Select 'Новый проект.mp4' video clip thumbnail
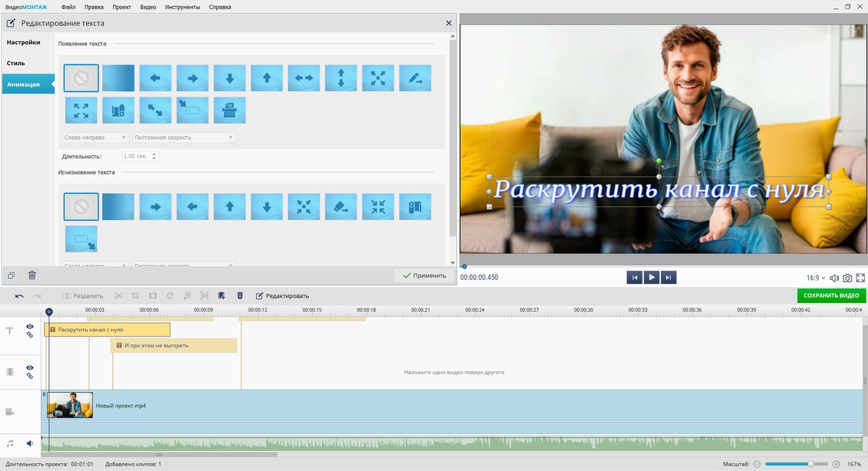The image size is (868, 471). 70,405
